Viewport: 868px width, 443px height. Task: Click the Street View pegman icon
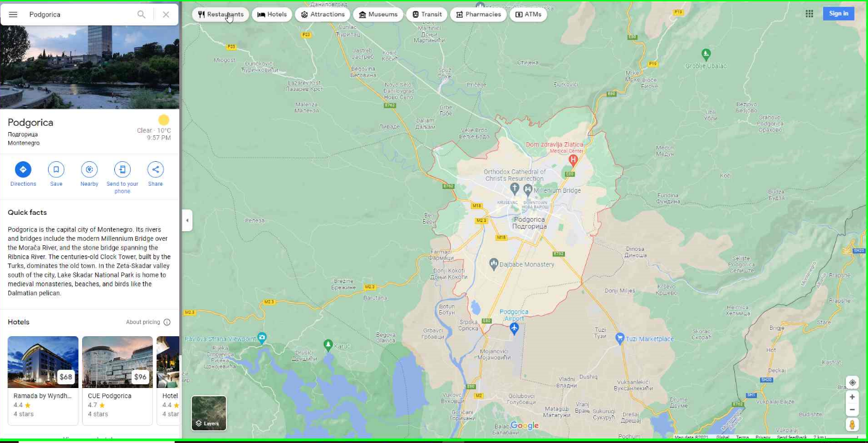coord(852,425)
